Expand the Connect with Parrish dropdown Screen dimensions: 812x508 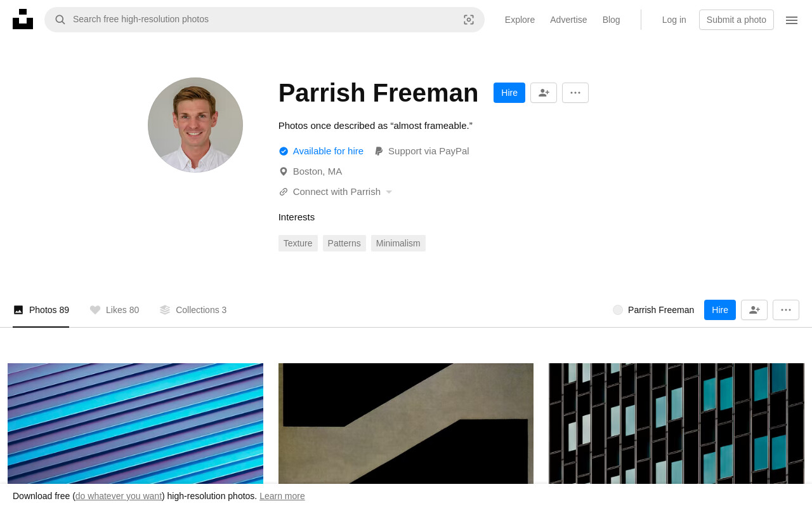click(336, 192)
